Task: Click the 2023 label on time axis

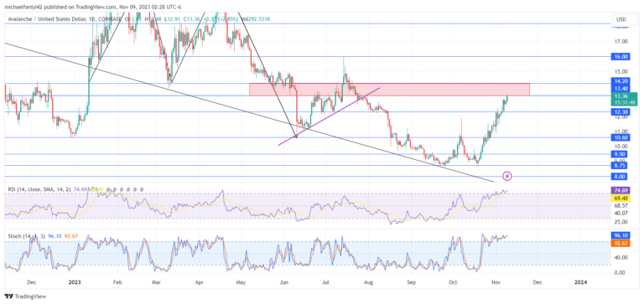Action: coord(75,282)
